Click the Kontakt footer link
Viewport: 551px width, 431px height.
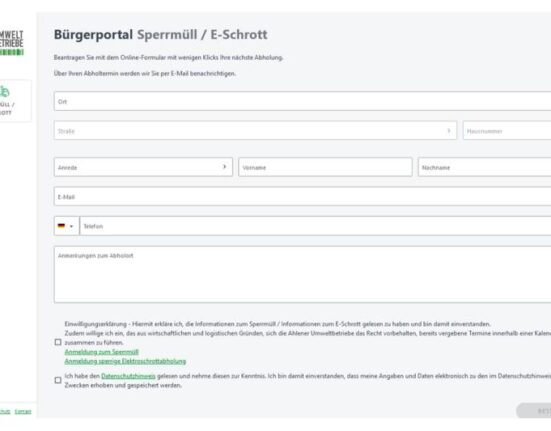[23, 411]
